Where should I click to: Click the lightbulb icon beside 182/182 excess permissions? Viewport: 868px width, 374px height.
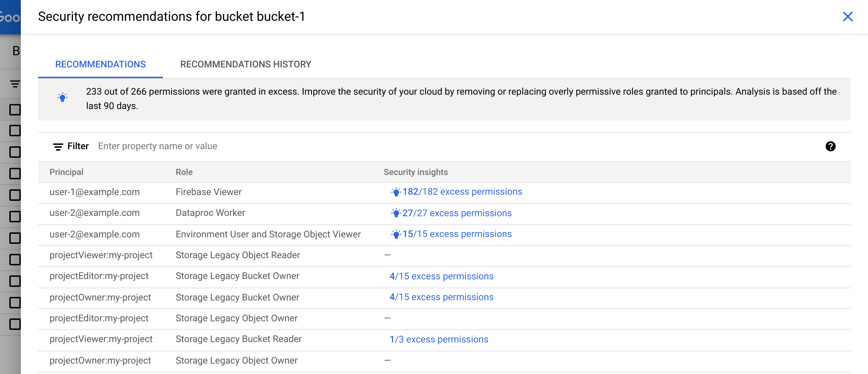coord(395,191)
